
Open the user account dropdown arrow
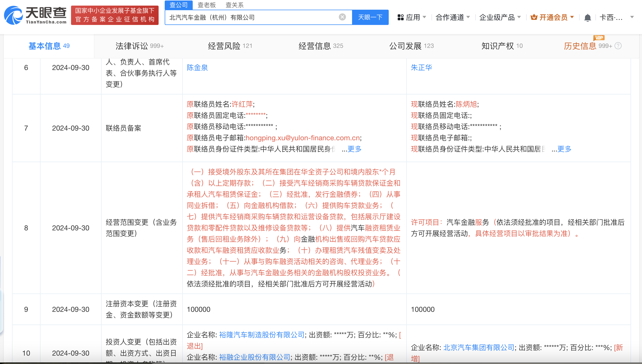click(x=632, y=17)
